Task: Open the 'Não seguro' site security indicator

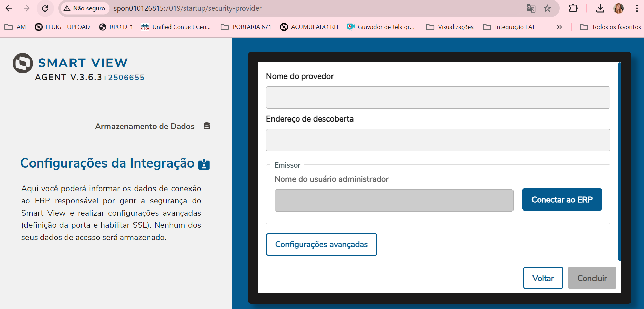Action: [x=85, y=8]
